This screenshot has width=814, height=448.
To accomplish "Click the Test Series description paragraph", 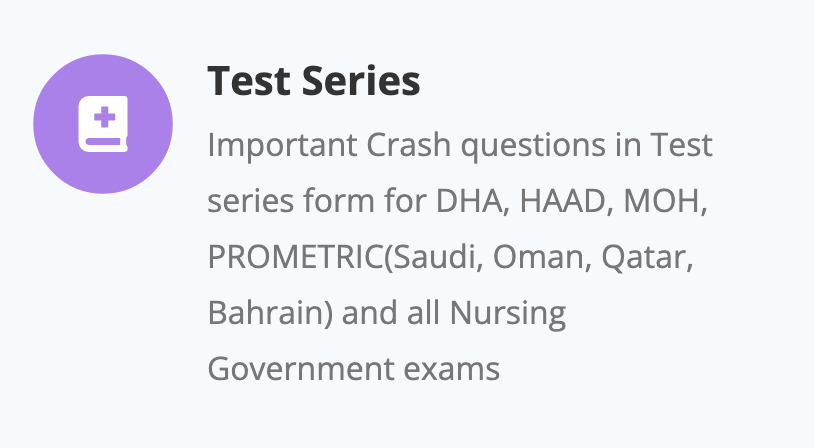I will coord(460,257).
